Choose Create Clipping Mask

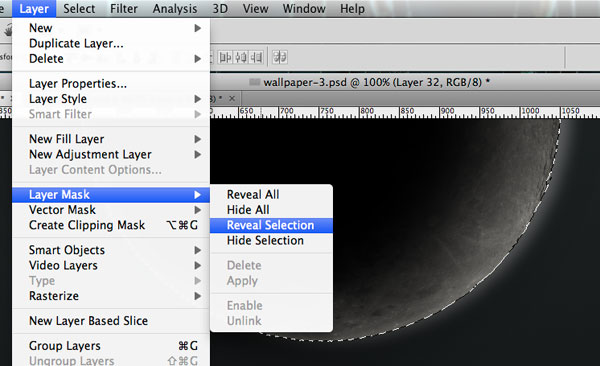click(111, 225)
